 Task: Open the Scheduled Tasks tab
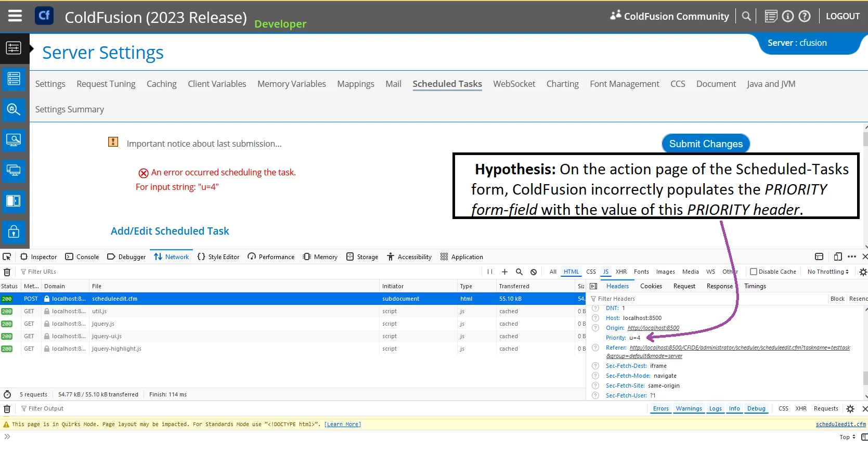[447, 84]
